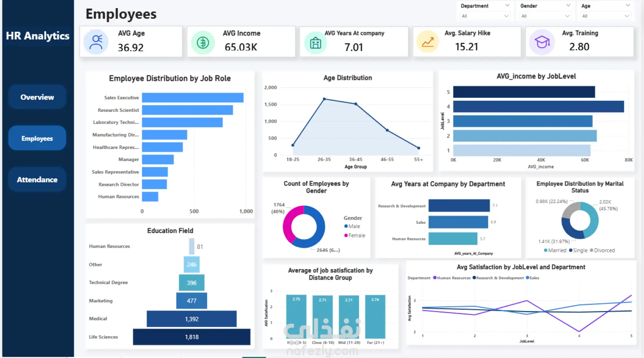Click the Human Resources job role bar
Image resolution: width=644 pixels, height=358 pixels.
150,197
